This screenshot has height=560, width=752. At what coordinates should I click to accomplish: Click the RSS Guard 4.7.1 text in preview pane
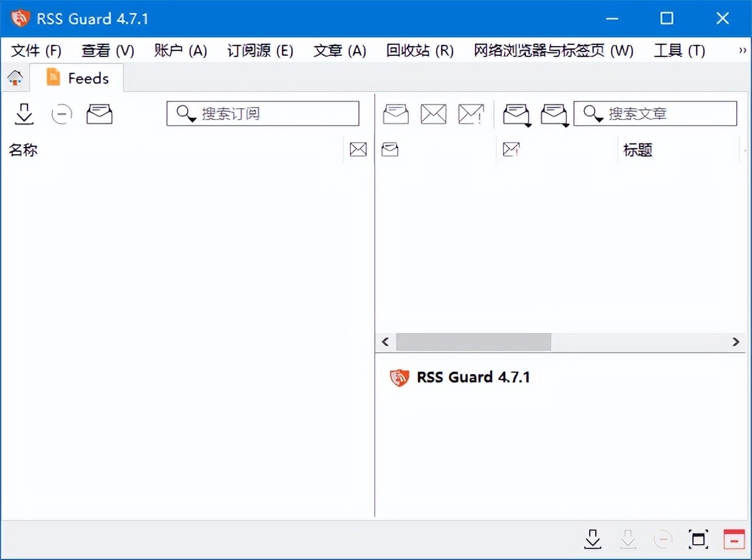tap(473, 377)
